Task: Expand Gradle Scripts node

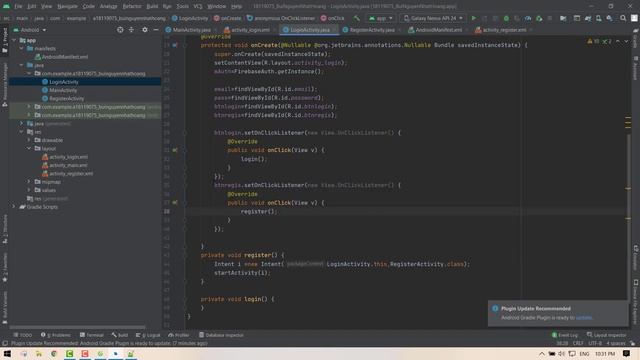Action: click(13, 207)
